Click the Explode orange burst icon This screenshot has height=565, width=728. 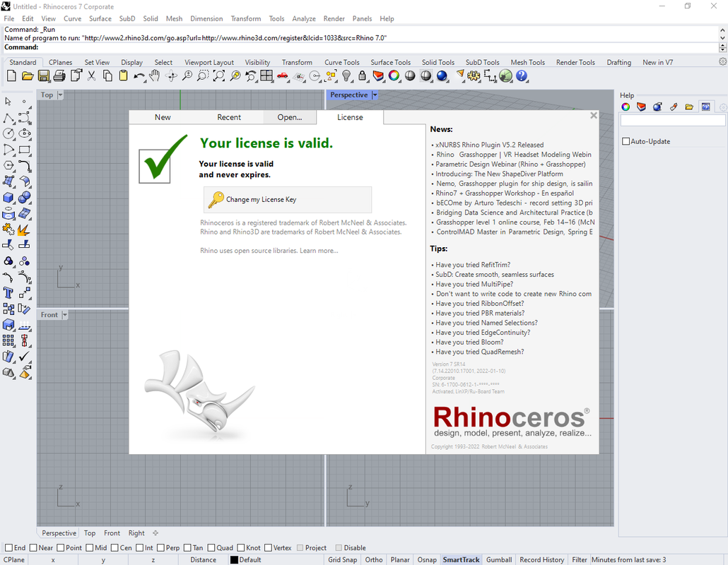[24, 229]
